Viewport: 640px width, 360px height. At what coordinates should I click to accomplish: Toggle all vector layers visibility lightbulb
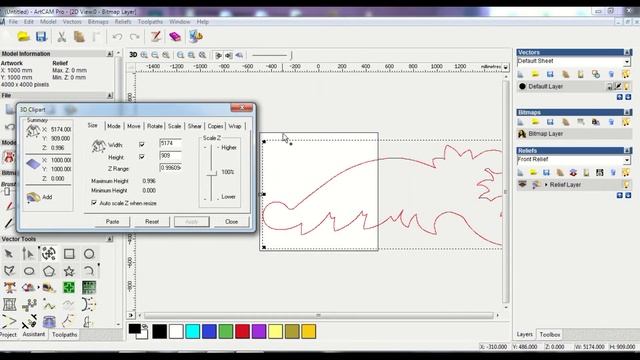pyautogui.click(x=626, y=74)
